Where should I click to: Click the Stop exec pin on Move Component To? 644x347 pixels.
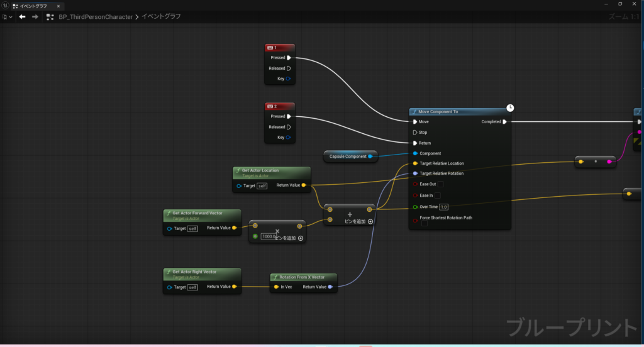pyautogui.click(x=414, y=133)
